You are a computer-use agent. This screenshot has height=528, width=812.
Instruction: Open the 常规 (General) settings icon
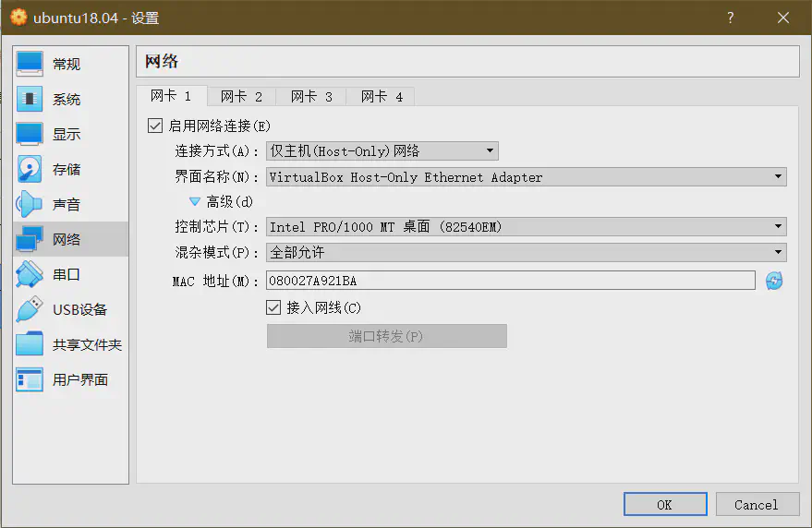coord(30,64)
